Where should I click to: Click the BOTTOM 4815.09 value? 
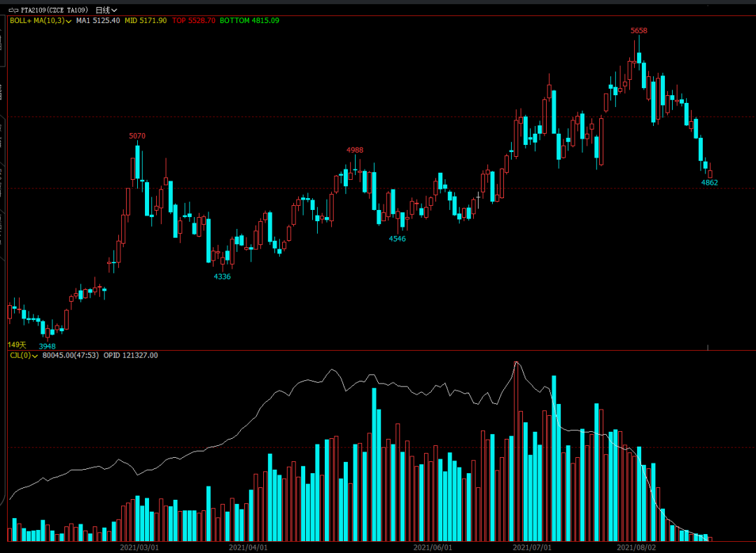pyautogui.click(x=249, y=21)
